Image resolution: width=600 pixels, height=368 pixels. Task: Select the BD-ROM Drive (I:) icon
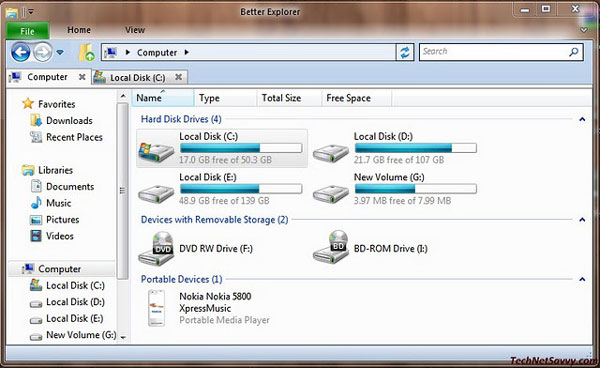pos(331,247)
